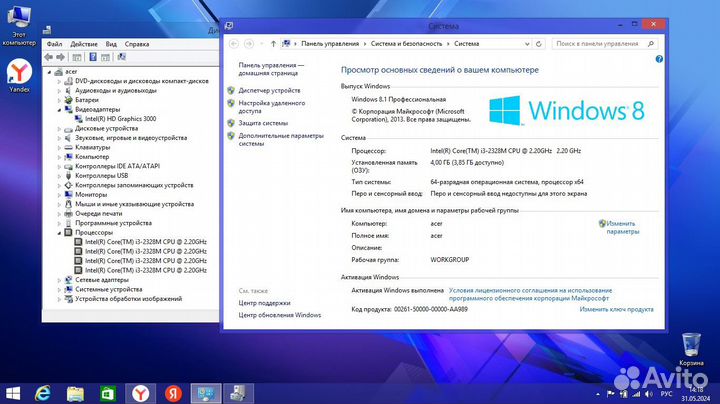Click refresh button in System address bar
This screenshot has height=404, width=720.
(x=539, y=44)
